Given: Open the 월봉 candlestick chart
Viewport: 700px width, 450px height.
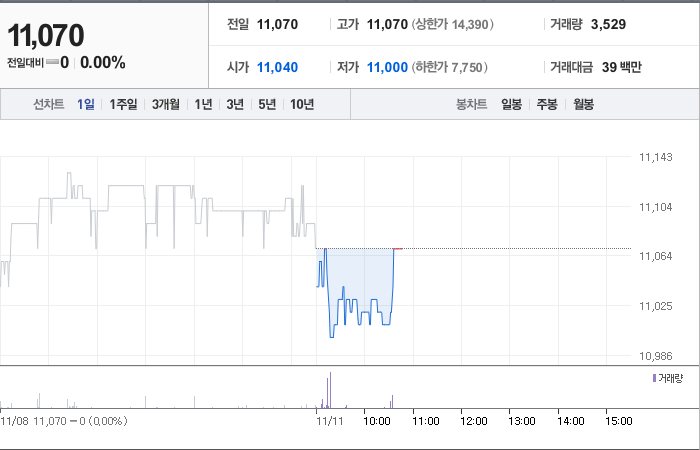Looking at the screenshot, I should click(x=583, y=104).
